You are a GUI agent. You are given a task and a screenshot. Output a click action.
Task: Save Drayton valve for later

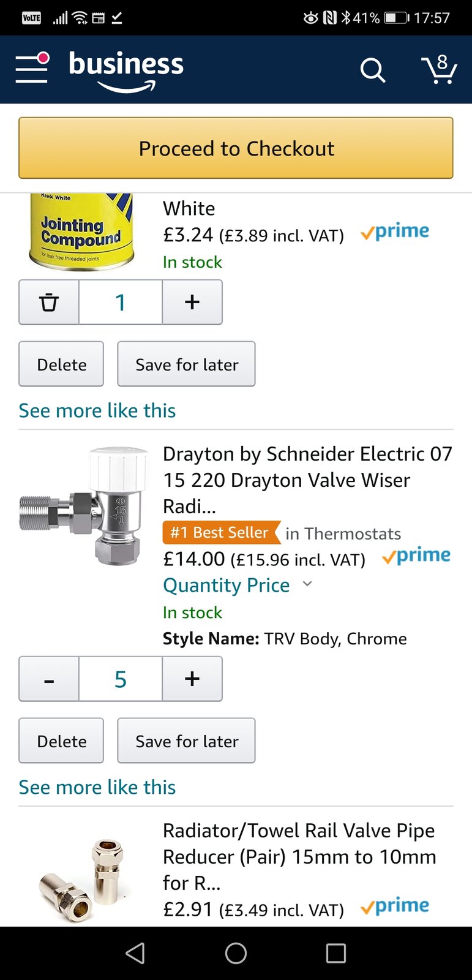point(186,741)
